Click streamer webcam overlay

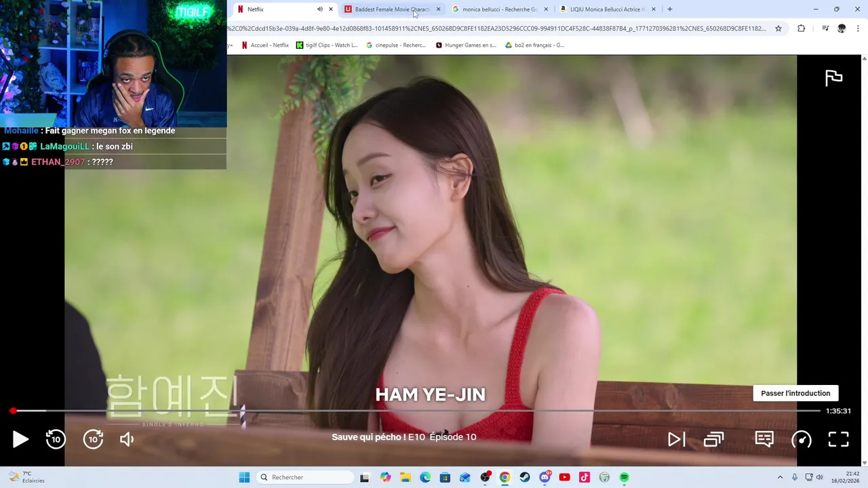[x=113, y=63]
